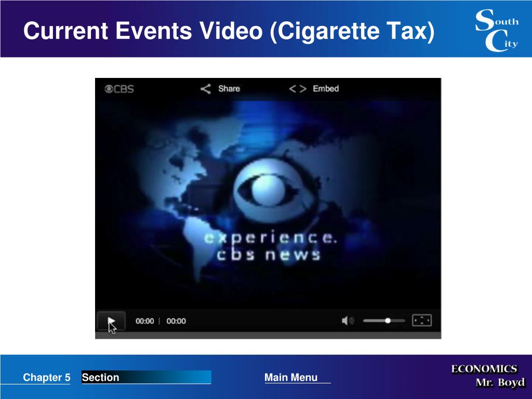The width and height of the screenshot is (532, 399).
Task: Click the elapsed time 00:00 readout
Action: click(145, 321)
